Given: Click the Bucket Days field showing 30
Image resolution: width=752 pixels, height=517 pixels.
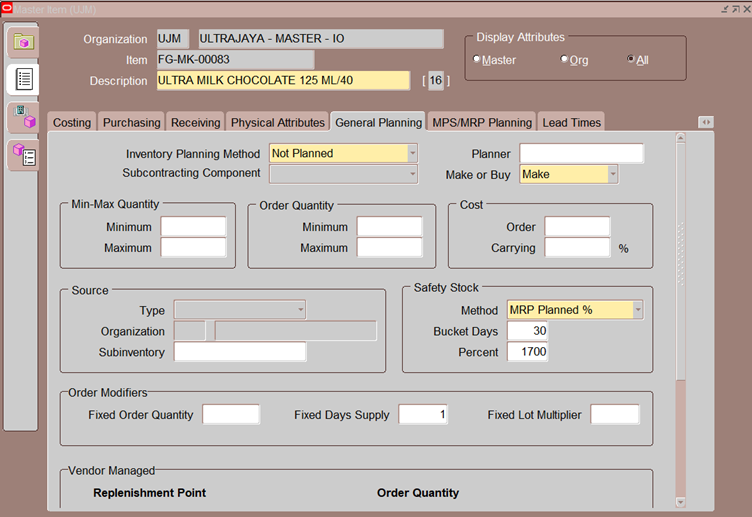Looking at the screenshot, I should (x=527, y=330).
